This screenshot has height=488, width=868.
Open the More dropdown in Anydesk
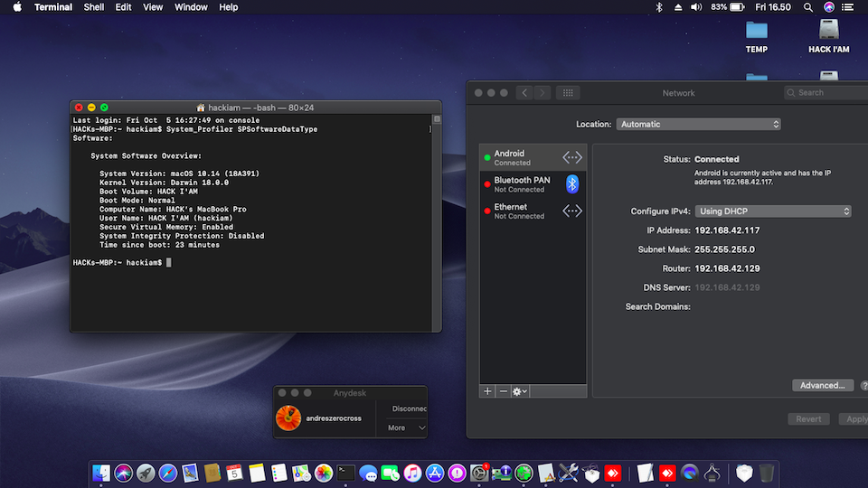click(406, 427)
